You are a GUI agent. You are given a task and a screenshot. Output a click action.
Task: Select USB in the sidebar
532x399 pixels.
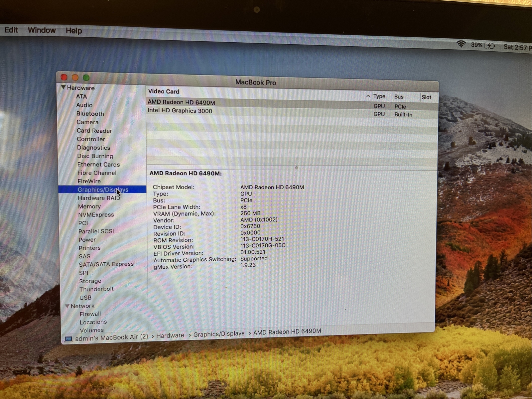[x=85, y=298]
